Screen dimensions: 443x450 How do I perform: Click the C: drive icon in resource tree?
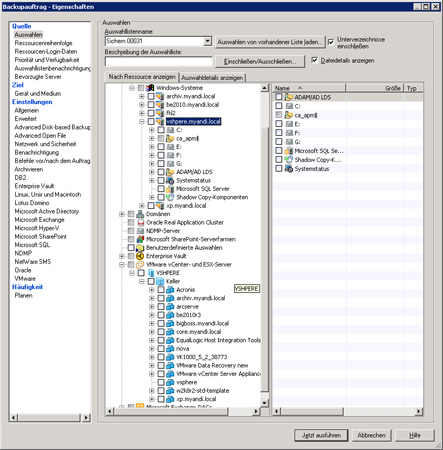point(170,130)
